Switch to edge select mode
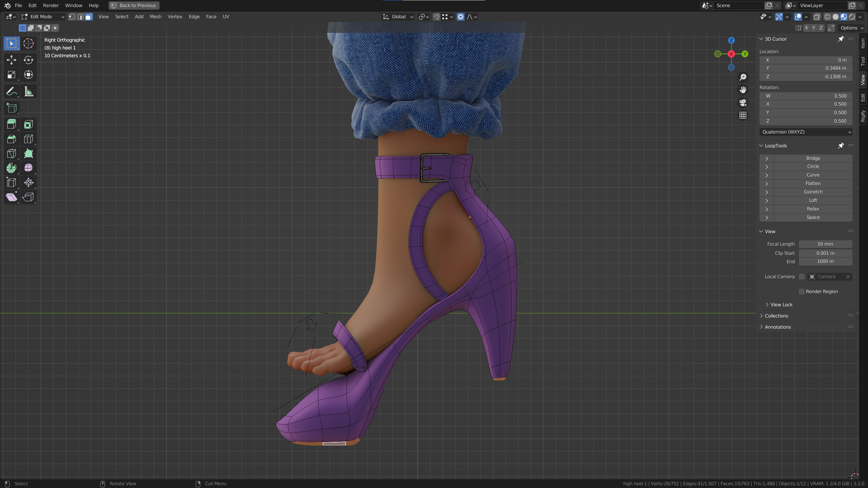The height and width of the screenshot is (488, 868). point(80,17)
